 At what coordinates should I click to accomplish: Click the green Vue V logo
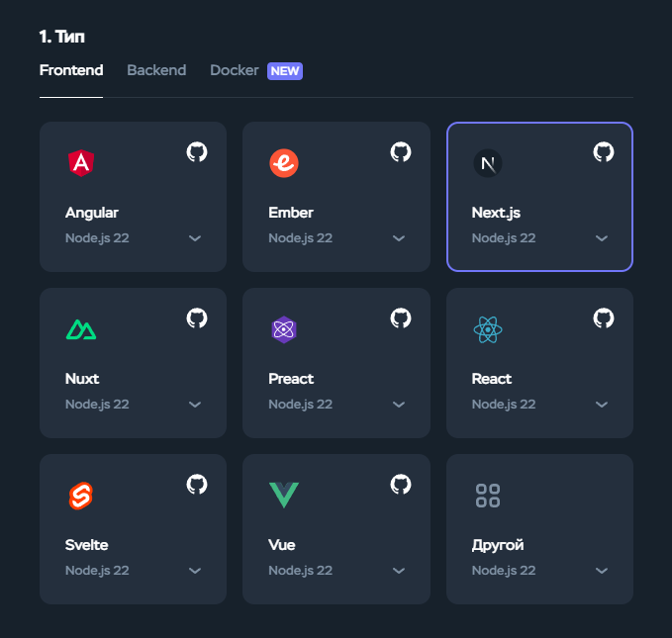(284, 495)
